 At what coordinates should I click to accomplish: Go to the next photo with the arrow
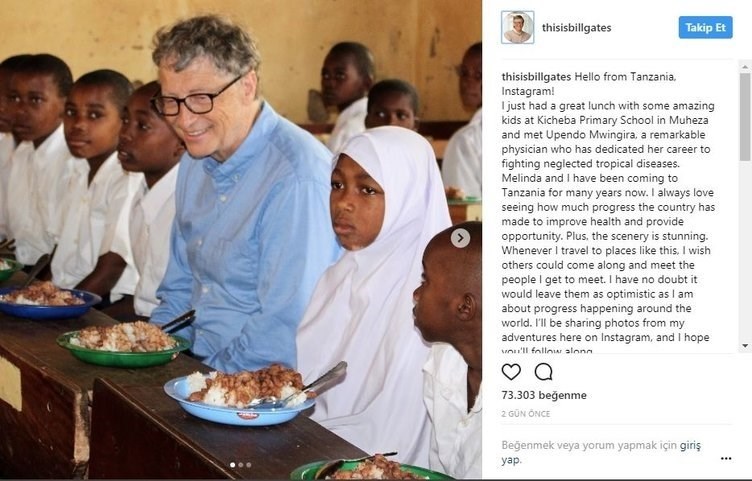460,238
